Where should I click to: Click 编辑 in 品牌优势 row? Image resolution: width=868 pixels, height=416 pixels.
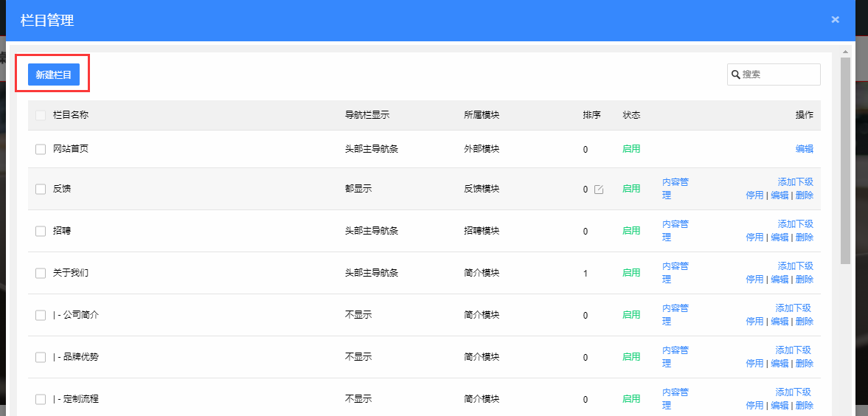point(780,364)
